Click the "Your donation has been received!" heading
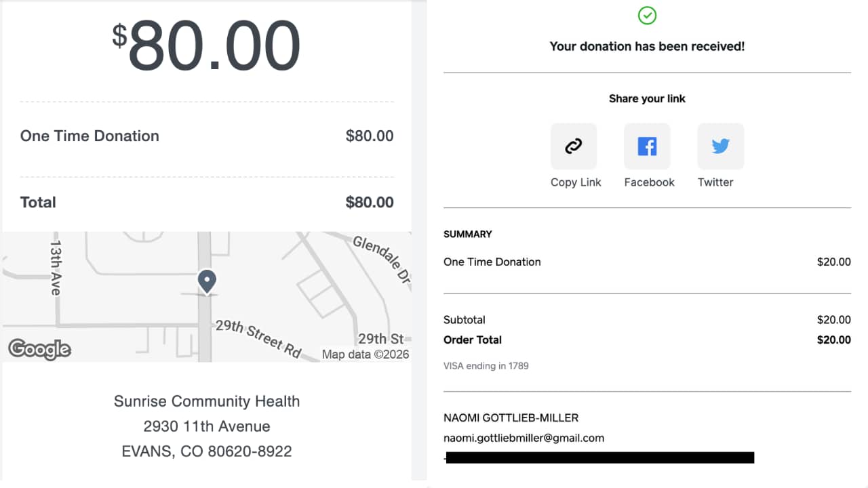 pos(647,47)
